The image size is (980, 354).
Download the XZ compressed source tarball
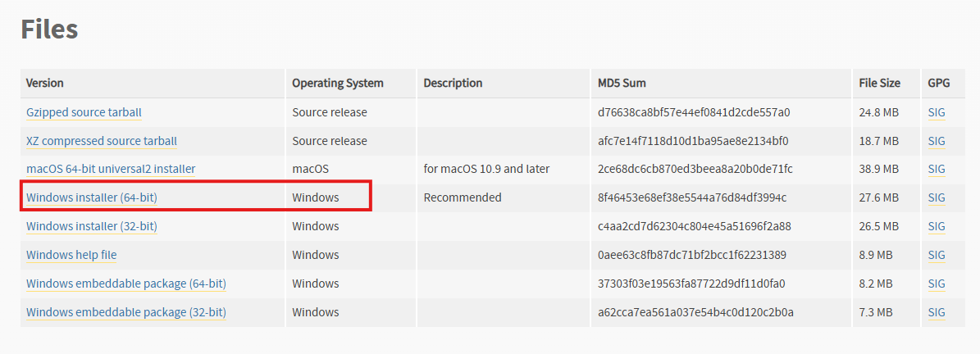click(x=101, y=141)
